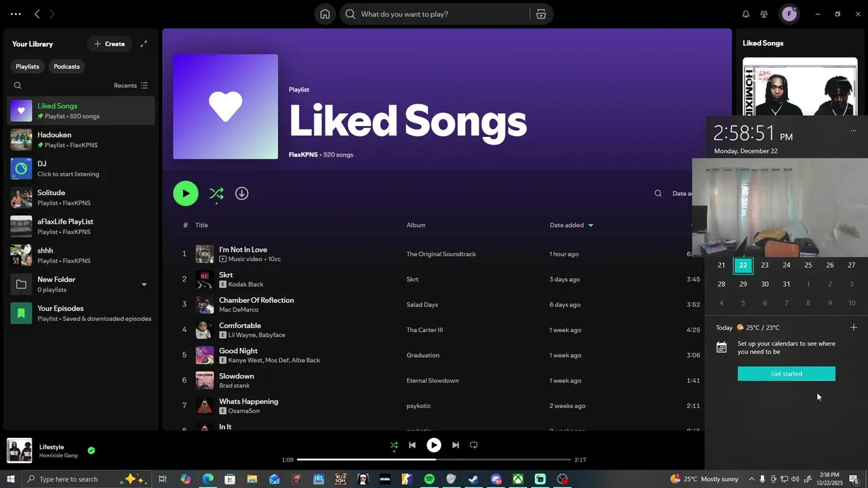Navigate back with the left arrow
868x488 pixels.
click(37, 14)
